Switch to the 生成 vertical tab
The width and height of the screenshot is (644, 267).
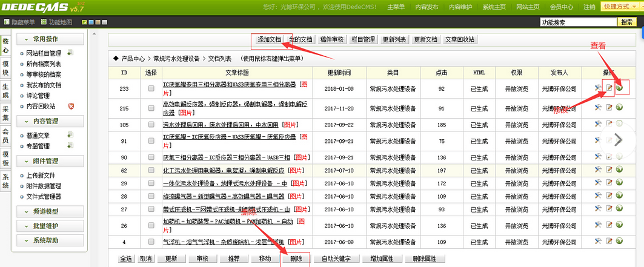tap(5, 90)
